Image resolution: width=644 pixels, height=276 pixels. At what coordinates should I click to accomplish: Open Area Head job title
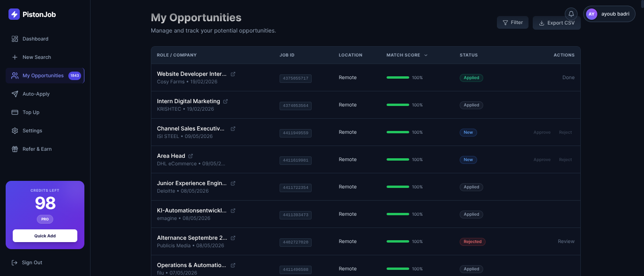(x=171, y=156)
